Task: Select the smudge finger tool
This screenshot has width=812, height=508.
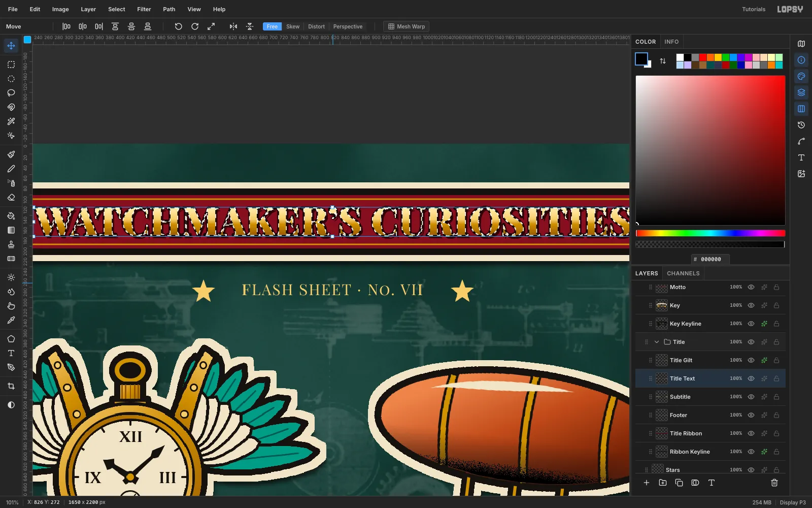Action: click(x=11, y=306)
